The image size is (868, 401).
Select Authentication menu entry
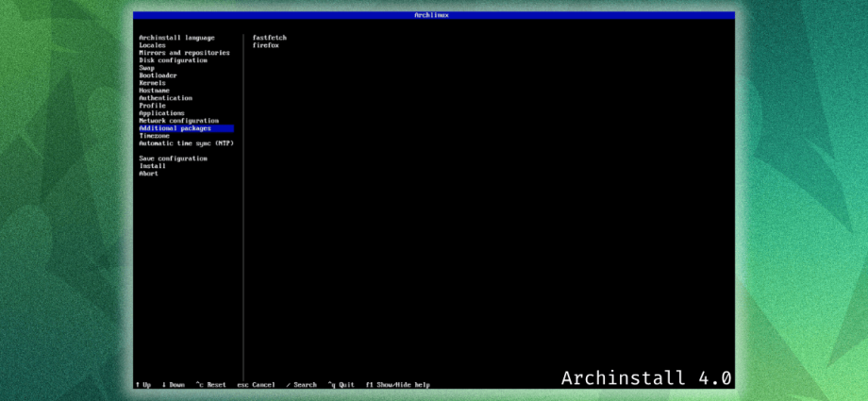[165, 98]
